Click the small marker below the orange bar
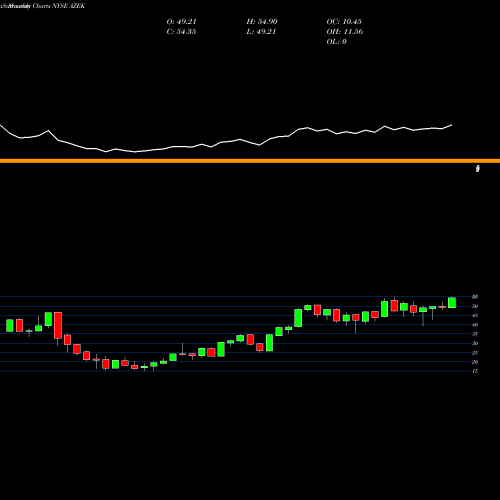The image size is (500, 500). coord(478,169)
